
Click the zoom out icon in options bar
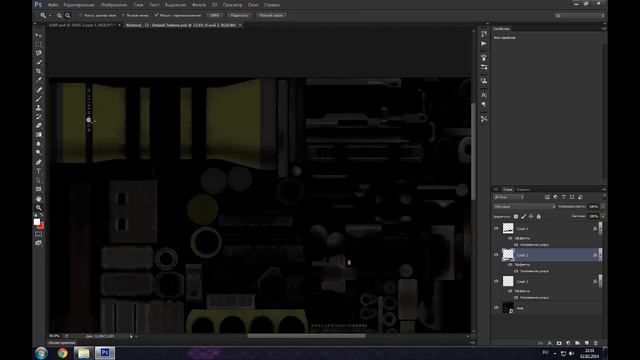tap(68, 16)
